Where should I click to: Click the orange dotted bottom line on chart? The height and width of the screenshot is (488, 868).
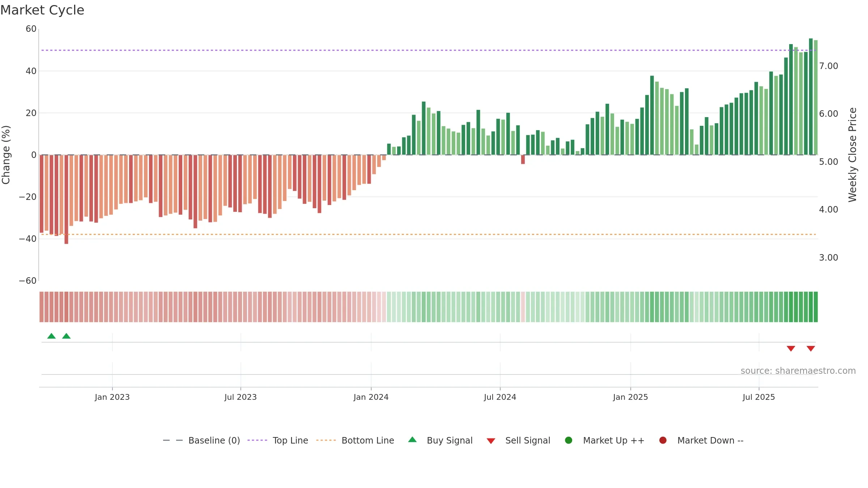(x=429, y=234)
